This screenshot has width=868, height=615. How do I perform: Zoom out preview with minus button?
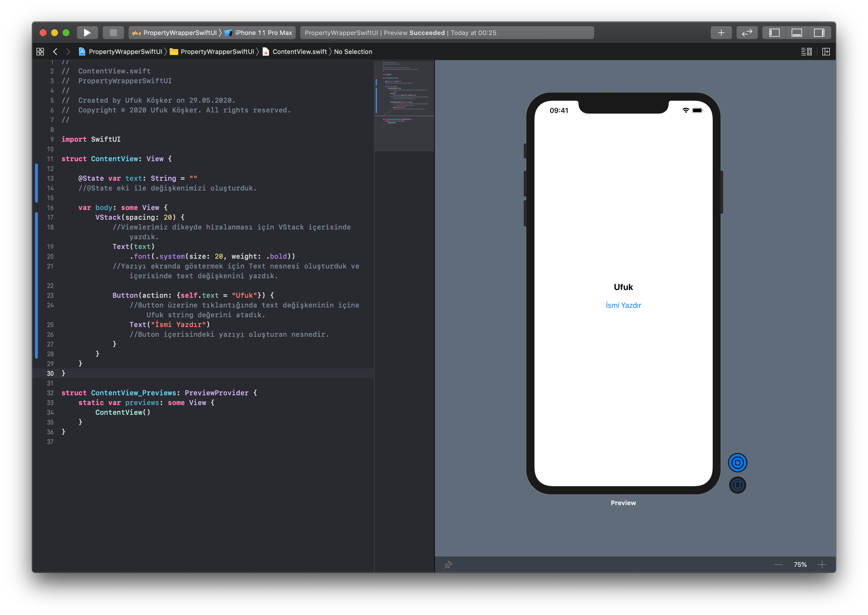click(778, 565)
